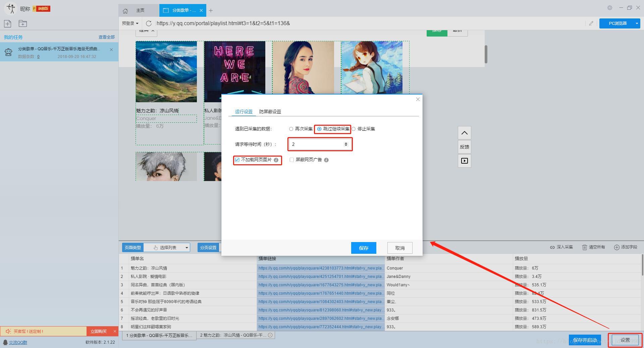This screenshot has height=348, width=644.
Task: Enable 屏蔽网页广告 checkbox
Action: pos(291,160)
